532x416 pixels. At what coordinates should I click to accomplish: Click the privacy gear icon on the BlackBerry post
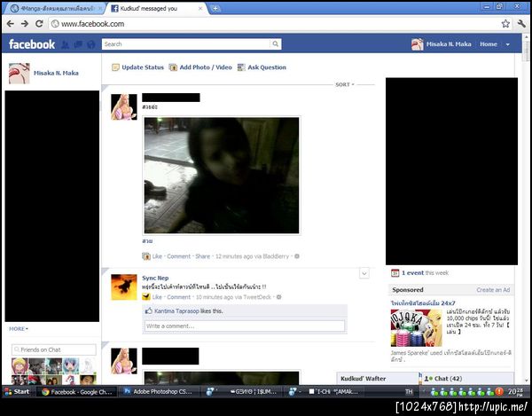pos(297,256)
